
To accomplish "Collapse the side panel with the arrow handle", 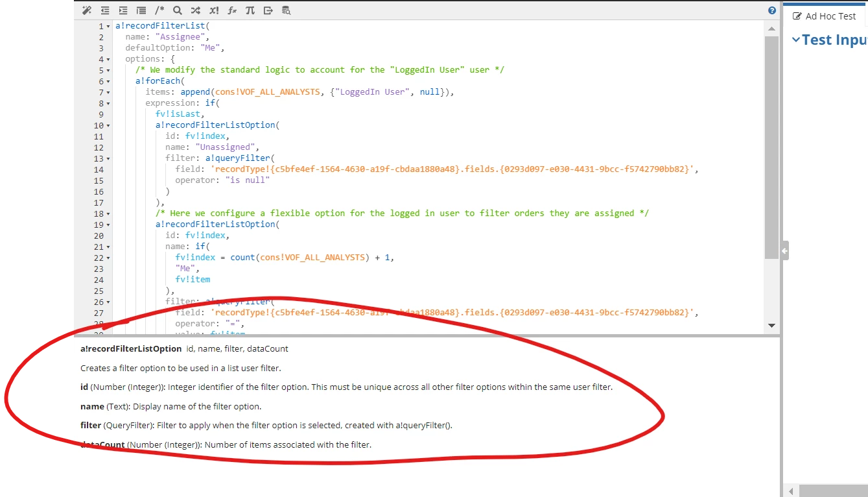I will tap(784, 250).
